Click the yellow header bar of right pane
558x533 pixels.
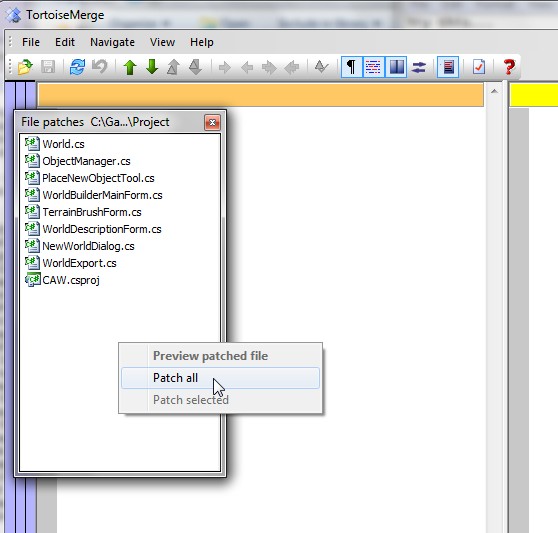coord(534,95)
